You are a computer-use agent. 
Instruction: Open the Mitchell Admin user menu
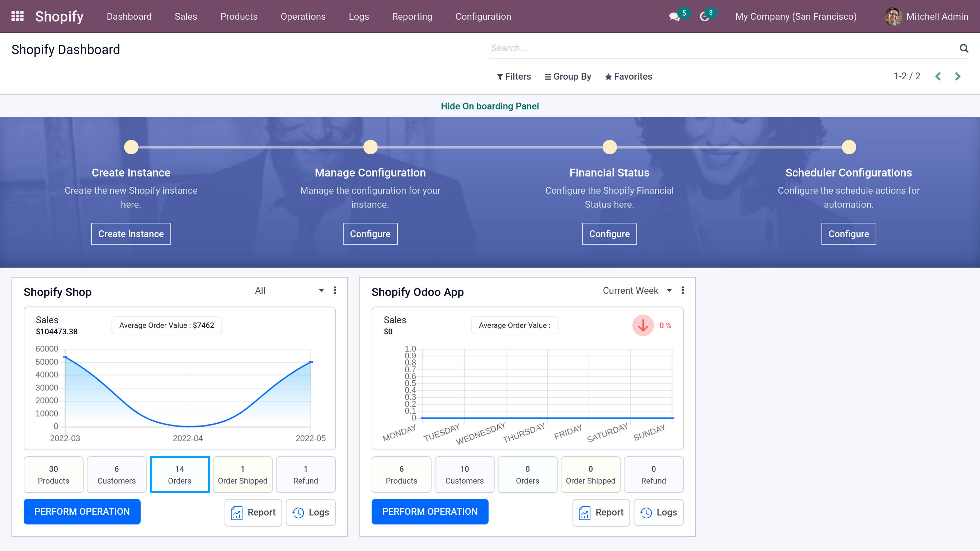[x=926, y=17]
